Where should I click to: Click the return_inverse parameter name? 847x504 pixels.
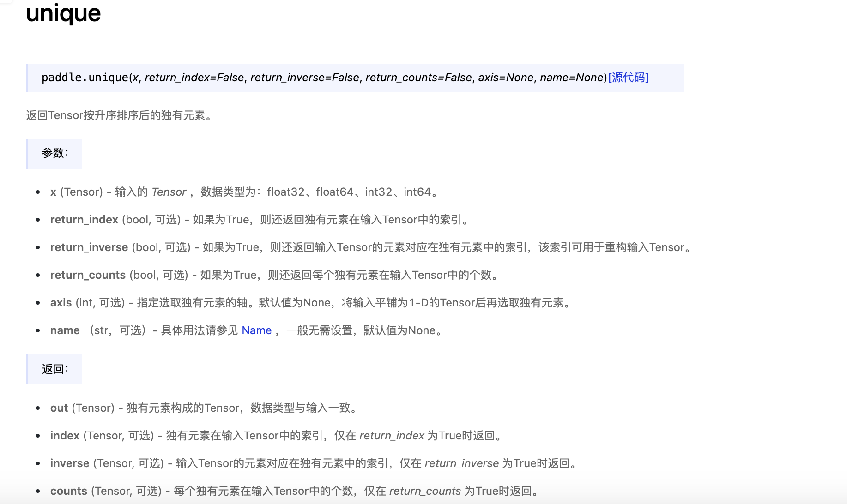tap(89, 247)
